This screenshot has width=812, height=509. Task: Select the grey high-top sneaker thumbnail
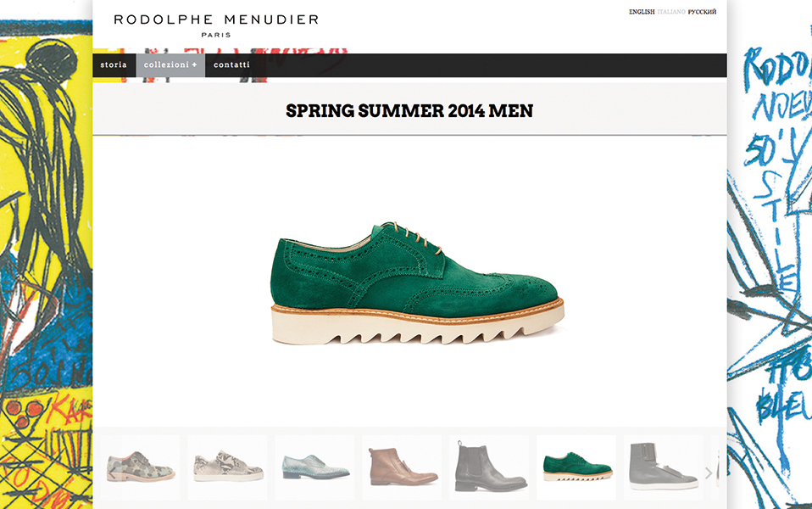[664, 467]
